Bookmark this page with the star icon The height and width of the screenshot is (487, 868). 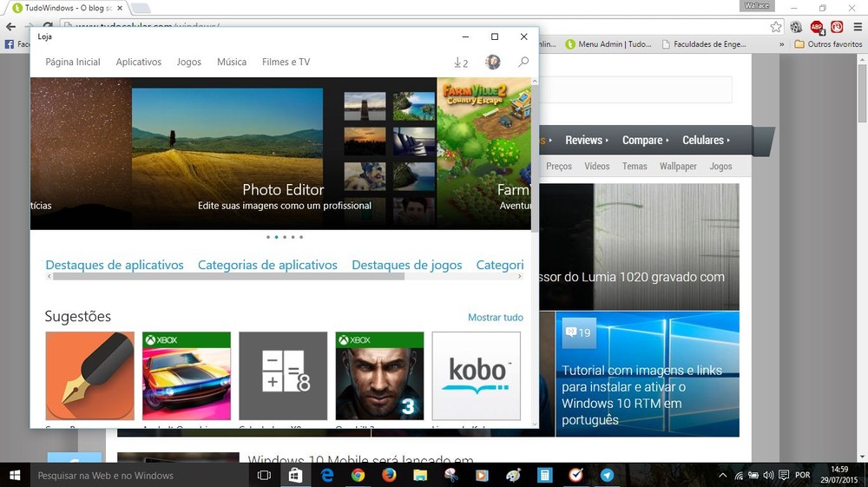(x=776, y=27)
